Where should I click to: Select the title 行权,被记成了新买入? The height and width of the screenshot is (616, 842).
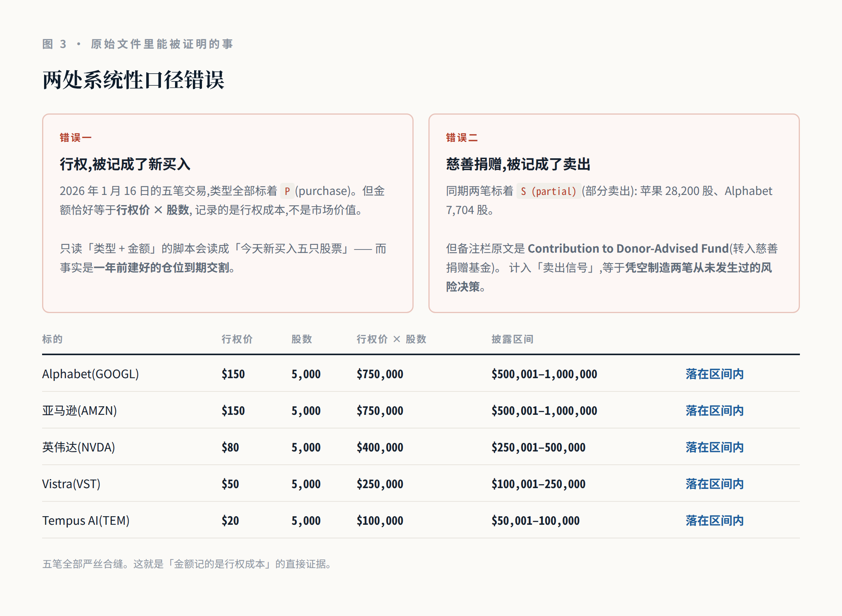(125, 164)
